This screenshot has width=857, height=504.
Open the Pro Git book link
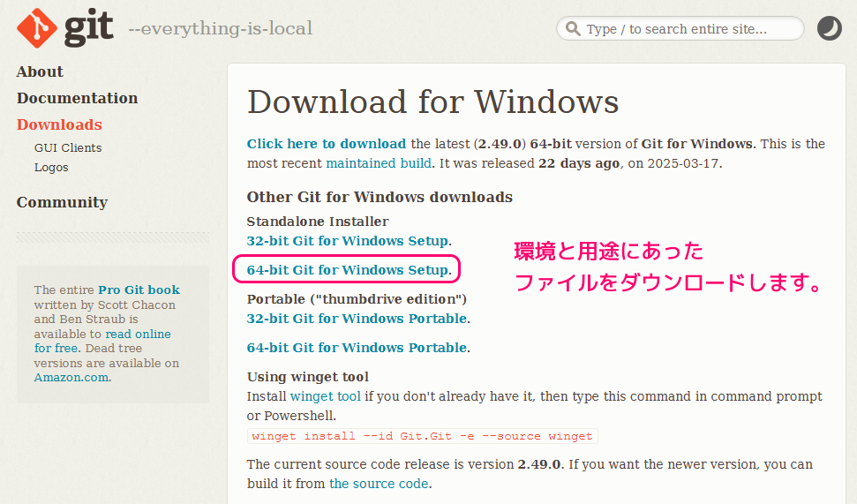(139, 290)
